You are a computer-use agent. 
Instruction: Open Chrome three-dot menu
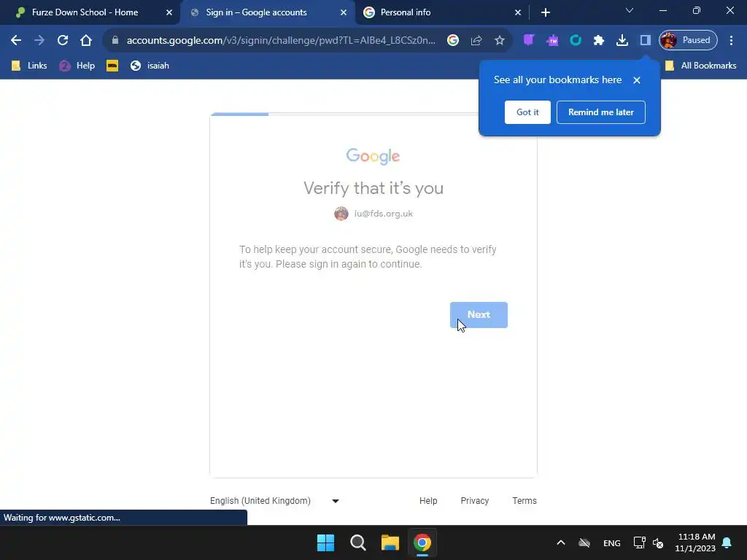tap(731, 41)
